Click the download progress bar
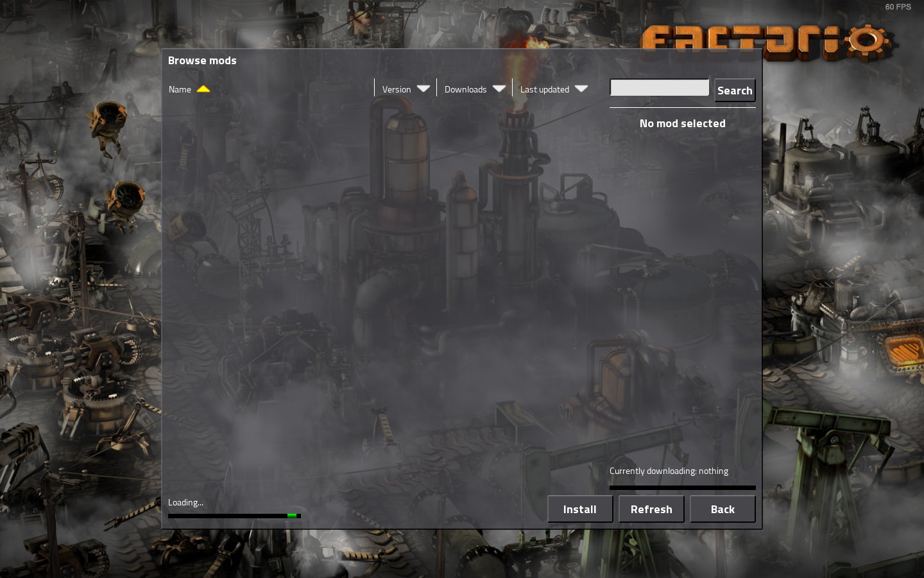Screen dimensions: 924x578 682,487
